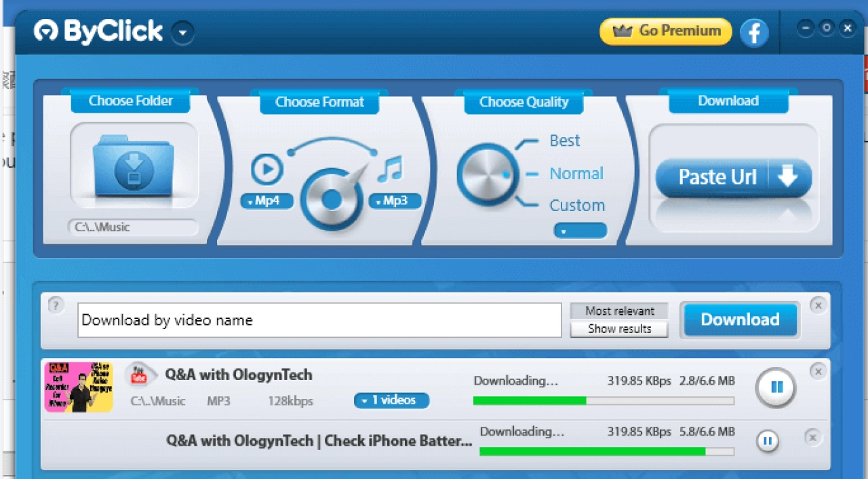Select the Show results option
The image size is (868, 479).
pyautogui.click(x=619, y=329)
